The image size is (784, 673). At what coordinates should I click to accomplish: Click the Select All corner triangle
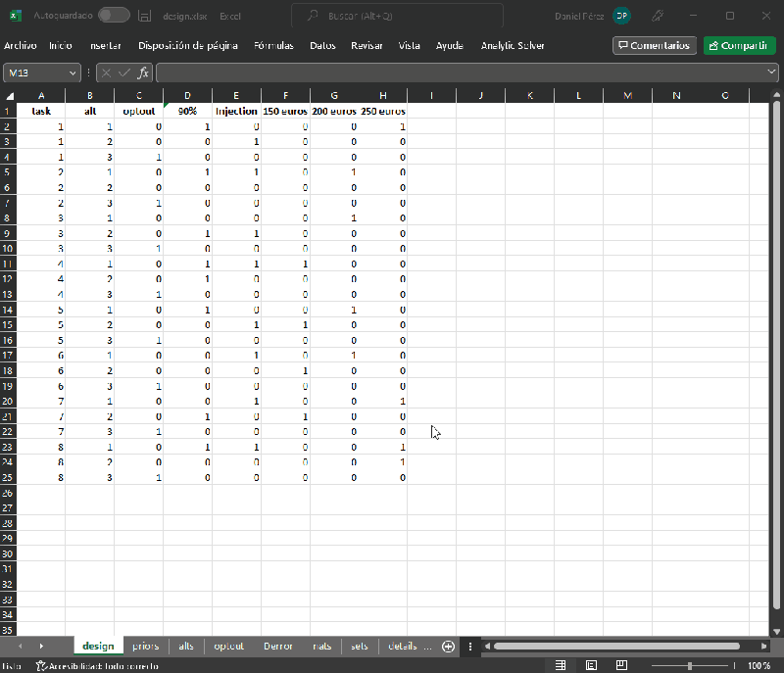click(x=9, y=95)
